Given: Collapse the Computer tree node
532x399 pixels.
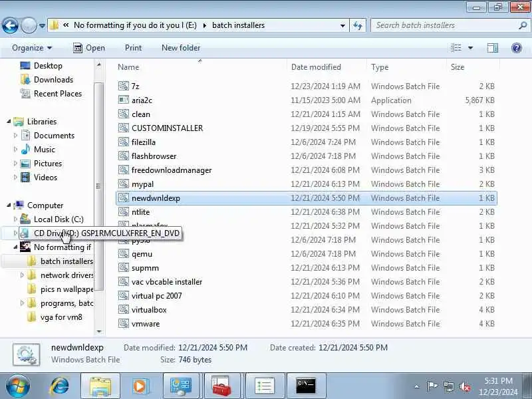Looking at the screenshot, I should tap(9, 205).
